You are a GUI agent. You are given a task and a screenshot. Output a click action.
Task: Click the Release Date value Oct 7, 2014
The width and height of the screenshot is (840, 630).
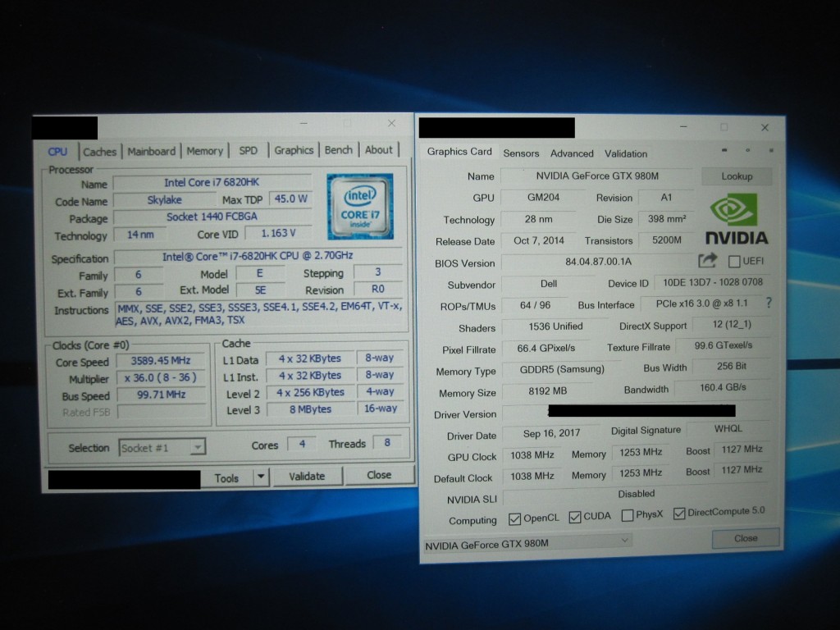(x=538, y=240)
